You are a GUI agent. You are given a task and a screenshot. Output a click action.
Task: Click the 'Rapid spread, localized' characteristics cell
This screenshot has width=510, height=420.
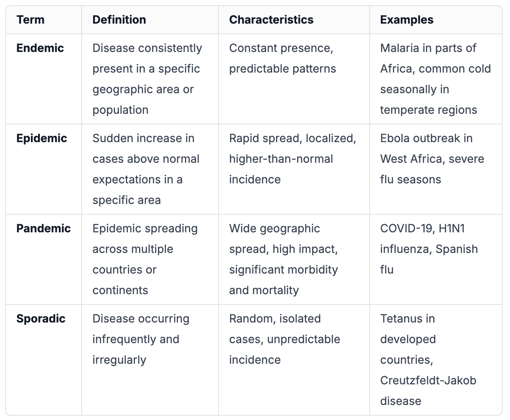pyautogui.click(x=294, y=169)
